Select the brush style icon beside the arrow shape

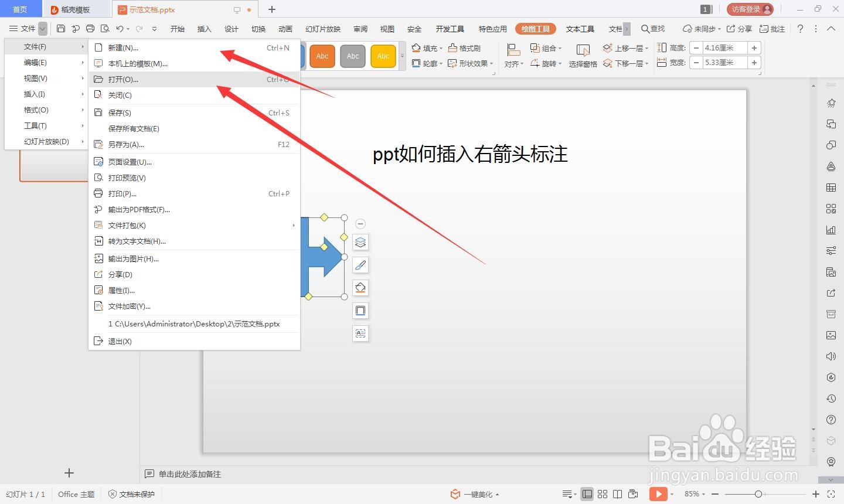[x=360, y=265]
